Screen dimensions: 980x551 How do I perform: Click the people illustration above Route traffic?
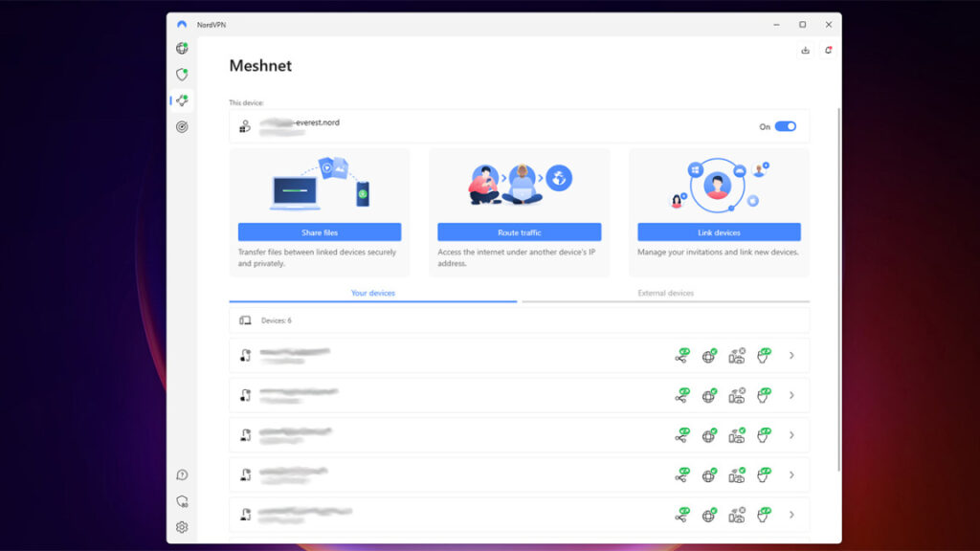pos(520,185)
